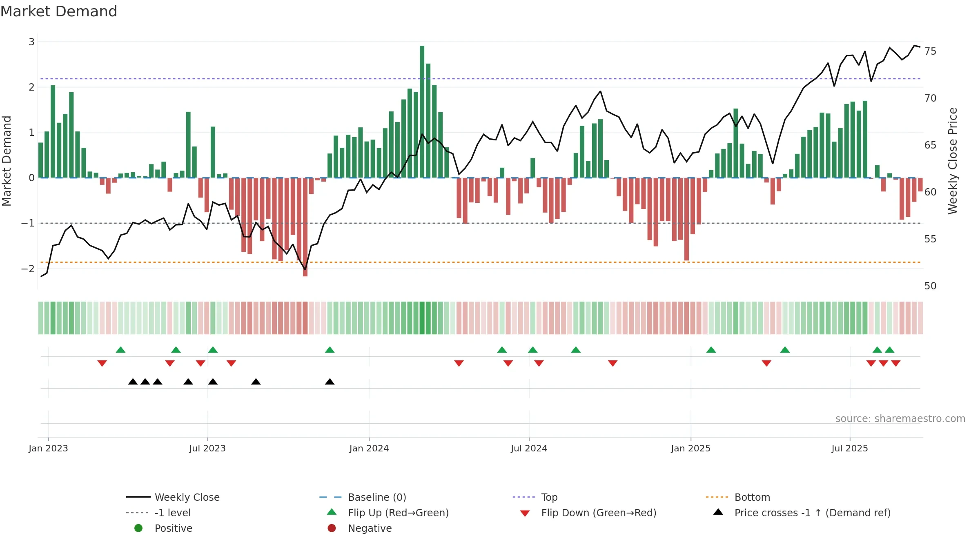Click the 3 tick on left demand axis
This screenshot has height=551, width=980.
[31, 42]
